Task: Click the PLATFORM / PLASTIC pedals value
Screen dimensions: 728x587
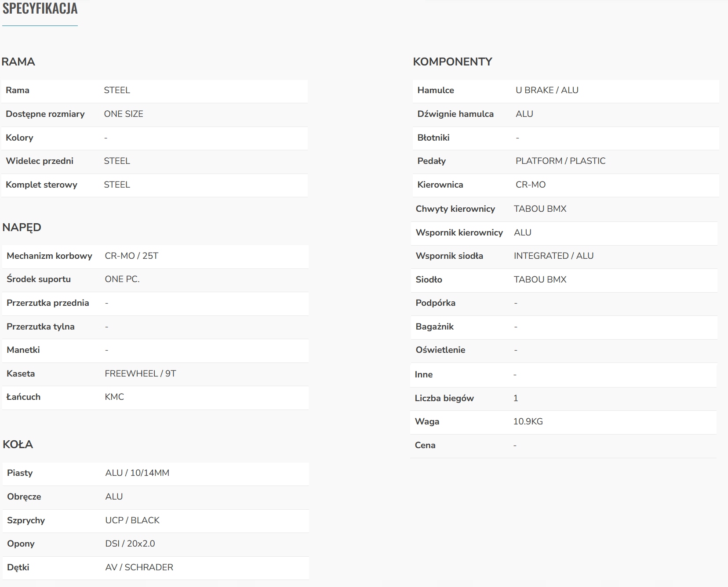Action: point(561,161)
